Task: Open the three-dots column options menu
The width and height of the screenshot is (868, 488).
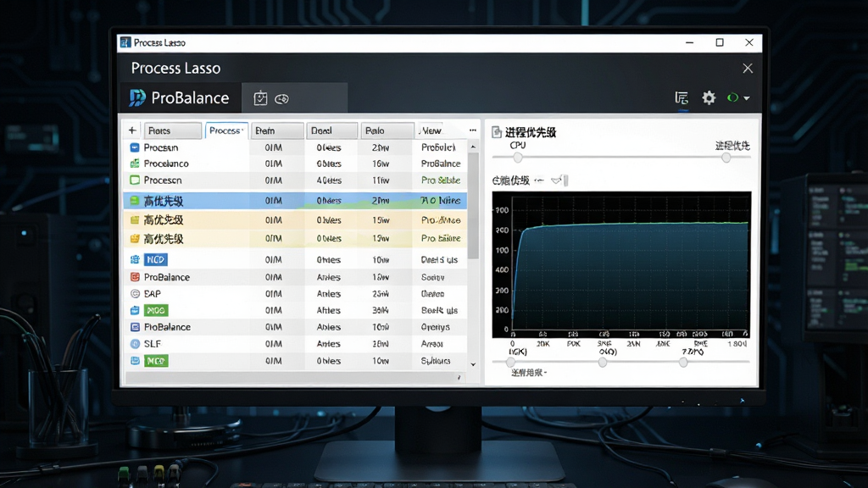Action: click(x=473, y=130)
